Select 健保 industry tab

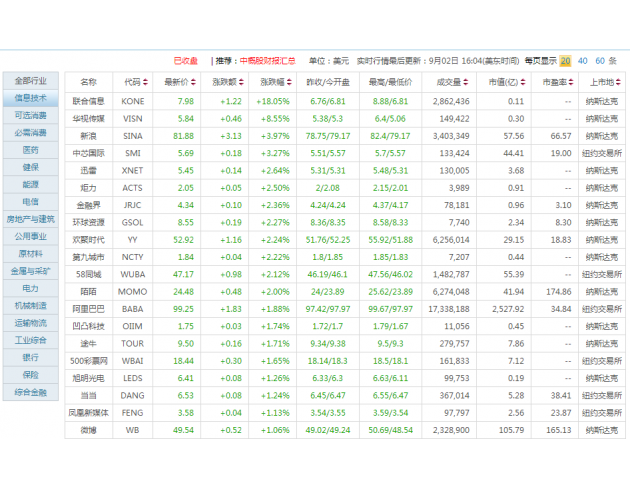[x=31, y=167]
